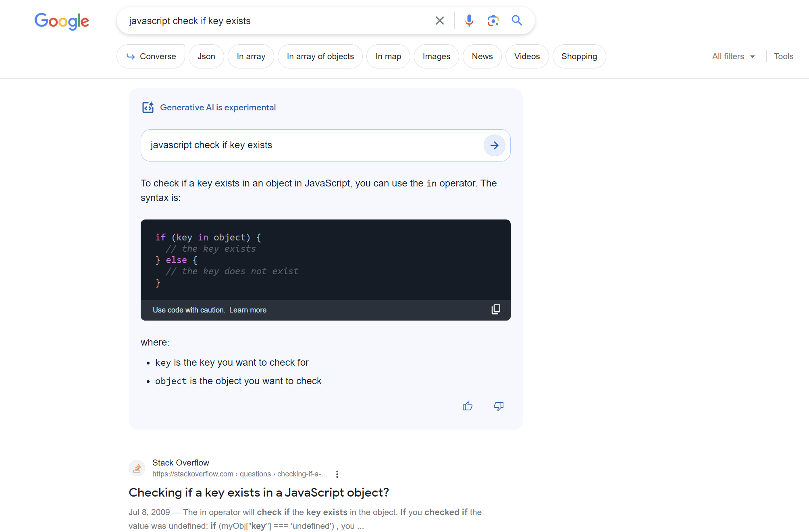
Task: Click the Google logo
Action: click(62, 21)
